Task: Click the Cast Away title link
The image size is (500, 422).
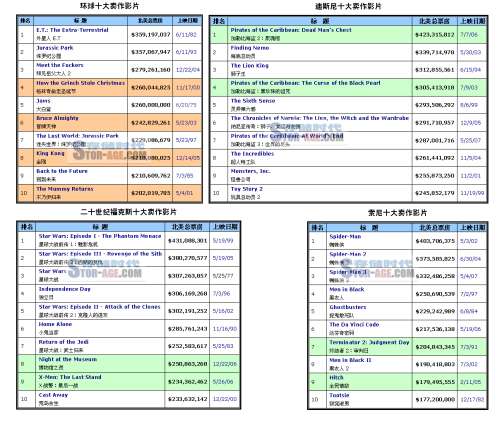Action: point(53,395)
